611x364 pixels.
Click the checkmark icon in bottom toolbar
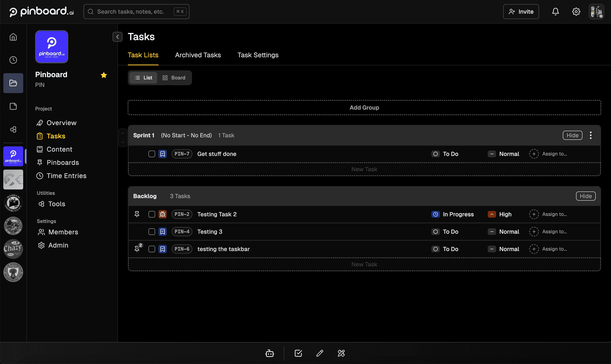point(298,353)
